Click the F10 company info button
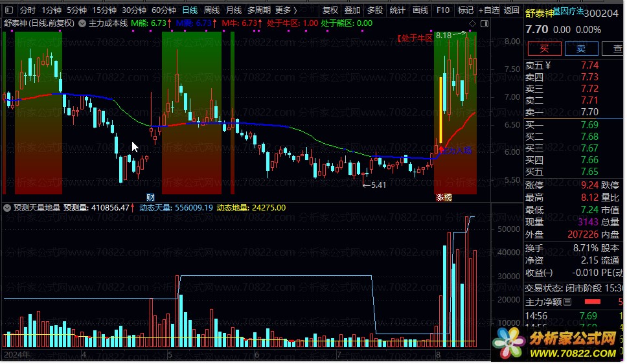This screenshot has height=364, width=627. pos(442,10)
